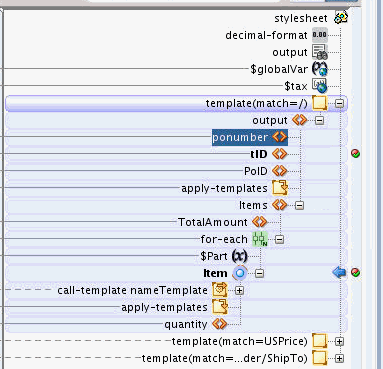This screenshot has width=383, height=369.
Task: Click the apply-templates icon below PoID
Action: (280, 188)
